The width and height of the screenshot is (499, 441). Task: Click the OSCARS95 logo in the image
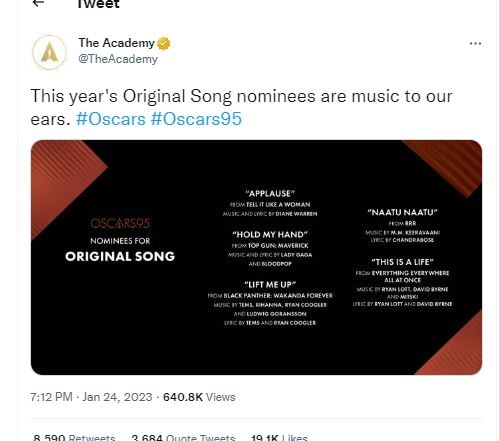pos(120,223)
